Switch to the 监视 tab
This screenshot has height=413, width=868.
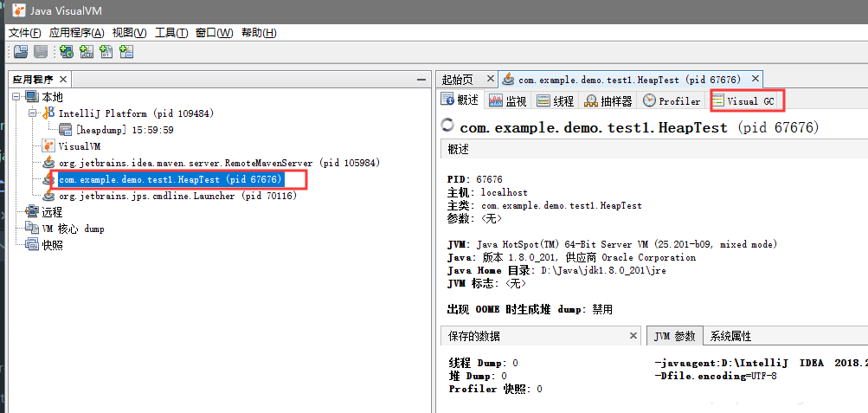[508, 100]
